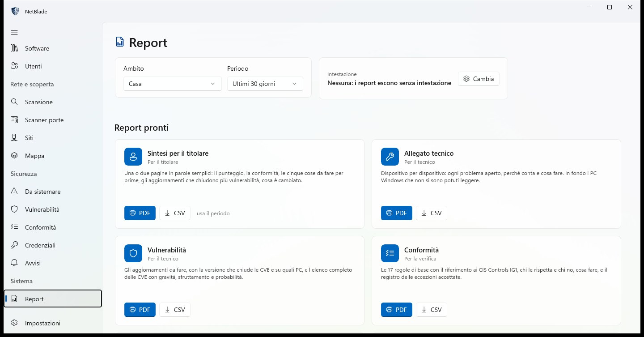Image resolution: width=644 pixels, height=337 pixels.
Task: Click the Scanner porte icon
Action: tap(14, 120)
